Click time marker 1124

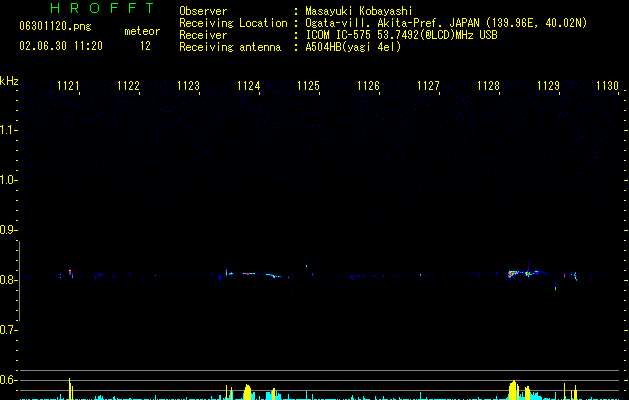point(249,86)
